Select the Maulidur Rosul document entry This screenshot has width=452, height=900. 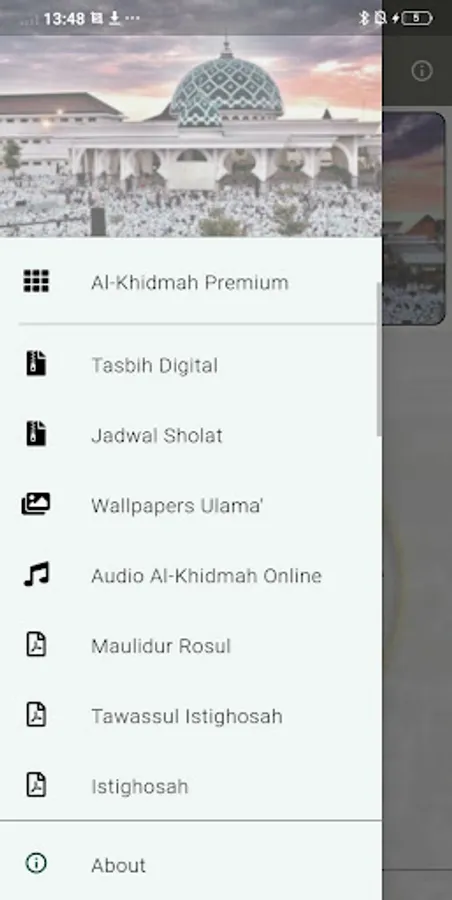(191, 645)
